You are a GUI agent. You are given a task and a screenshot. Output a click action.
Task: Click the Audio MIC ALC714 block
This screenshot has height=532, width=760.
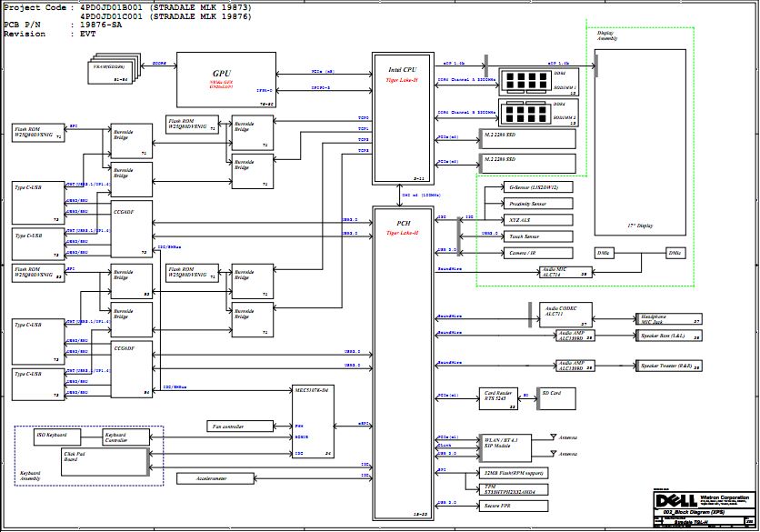coord(565,272)
